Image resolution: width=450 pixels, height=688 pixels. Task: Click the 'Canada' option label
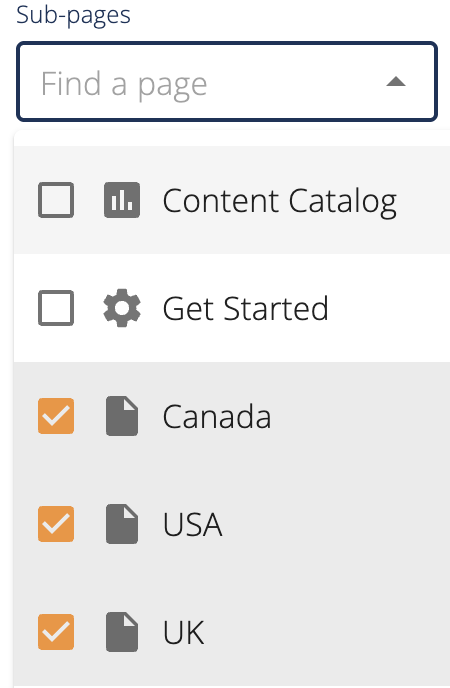point(217,416)
